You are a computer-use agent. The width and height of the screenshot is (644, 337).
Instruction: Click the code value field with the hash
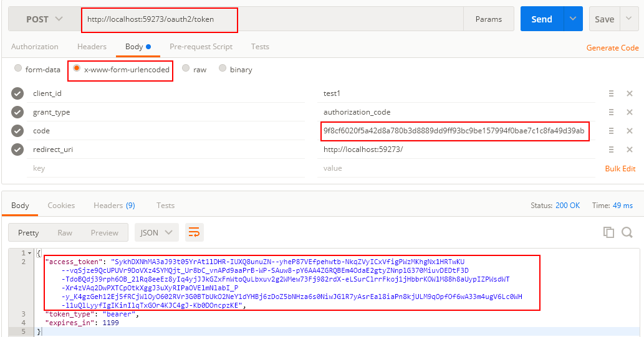(456, 131)
